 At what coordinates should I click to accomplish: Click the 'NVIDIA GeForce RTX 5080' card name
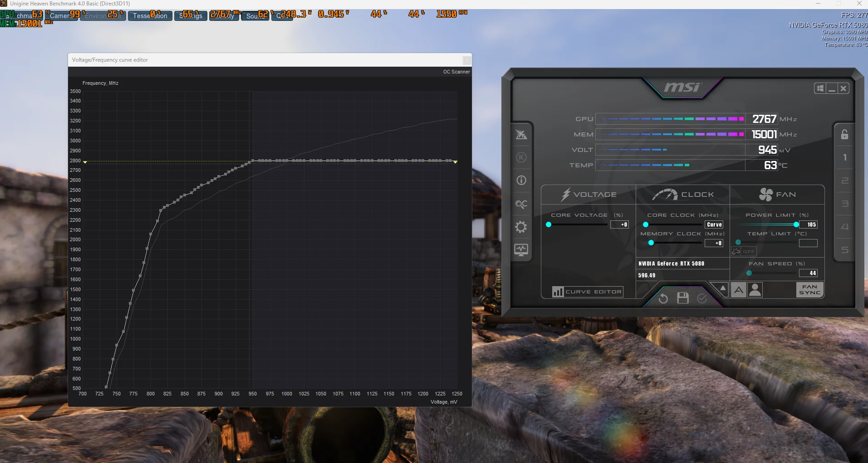point(671,263)
